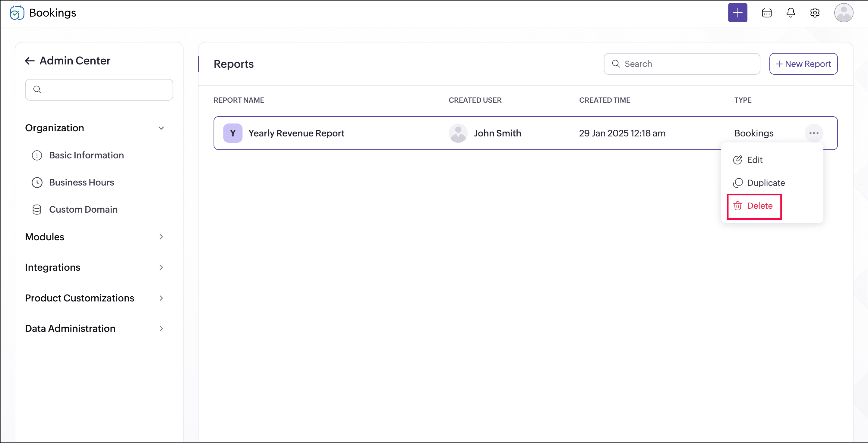Click the Basic Information info icon
868x443 pixels.
coord(37,155)
